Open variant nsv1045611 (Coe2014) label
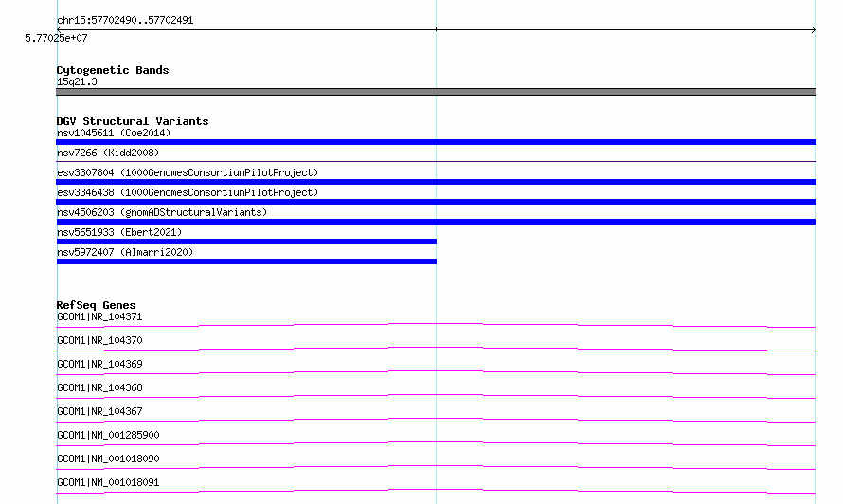This screenshot has height=504, width=843. click(114, 133)
